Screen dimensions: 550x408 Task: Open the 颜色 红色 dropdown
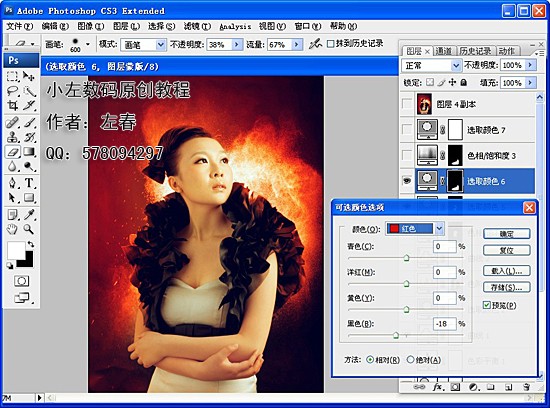[415, 229]
